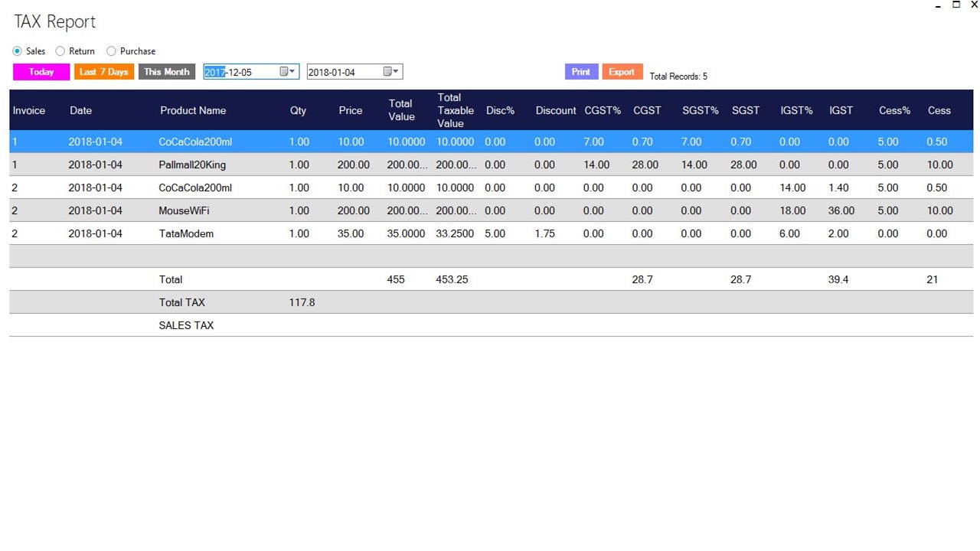
Task: Click the start date calendar icon
Action: click(282, 71)
